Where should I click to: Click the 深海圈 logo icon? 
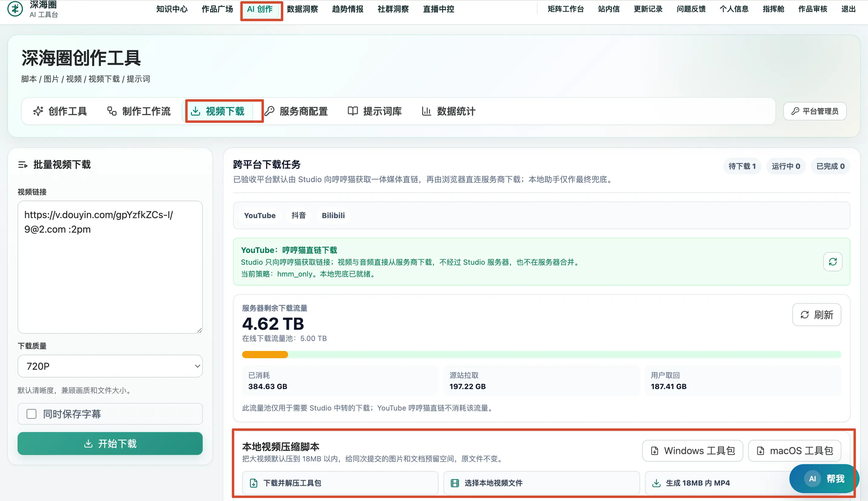coord(15,8)
